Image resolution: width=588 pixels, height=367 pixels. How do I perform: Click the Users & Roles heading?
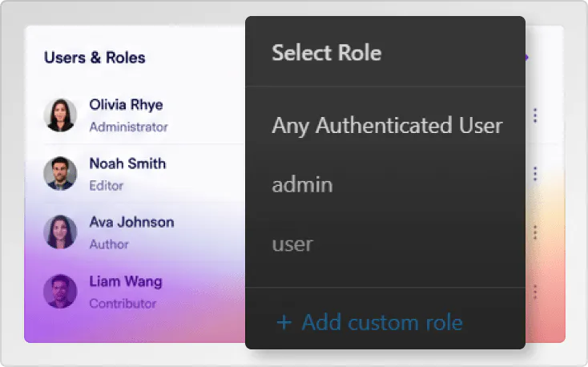coord(95,58)
